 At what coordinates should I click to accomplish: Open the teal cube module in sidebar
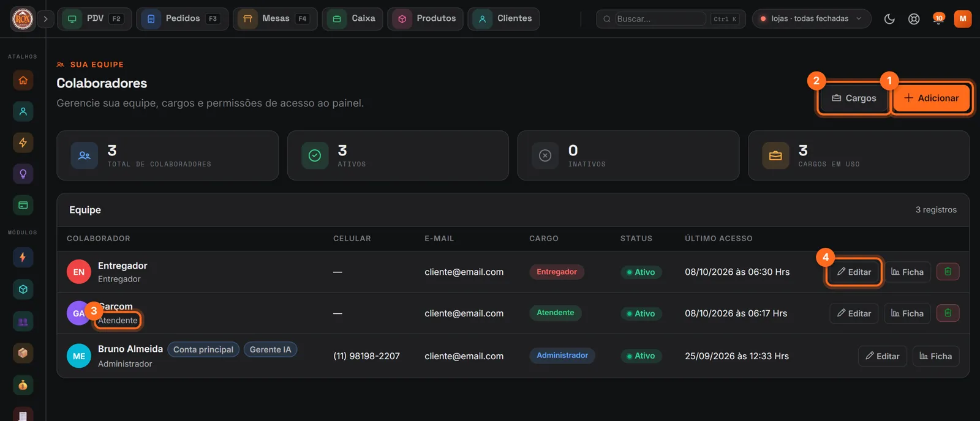pos(23,289)
